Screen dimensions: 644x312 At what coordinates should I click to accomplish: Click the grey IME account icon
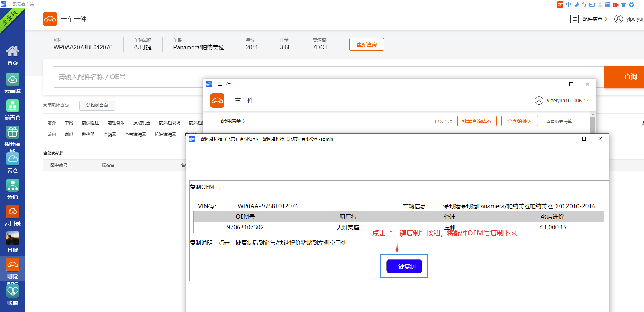(600, 5)
